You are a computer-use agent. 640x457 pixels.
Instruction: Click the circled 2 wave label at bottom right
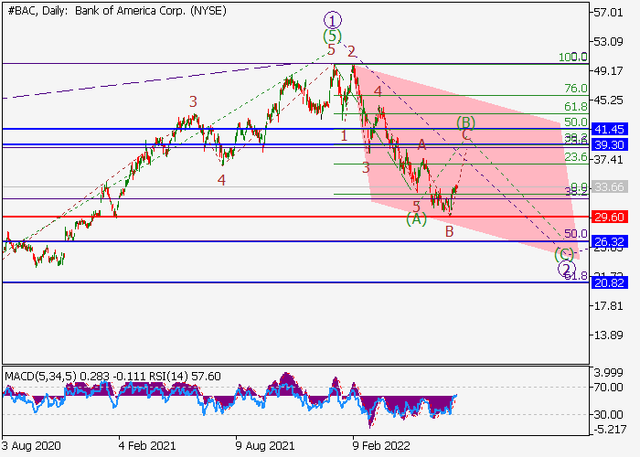(566, 269)
